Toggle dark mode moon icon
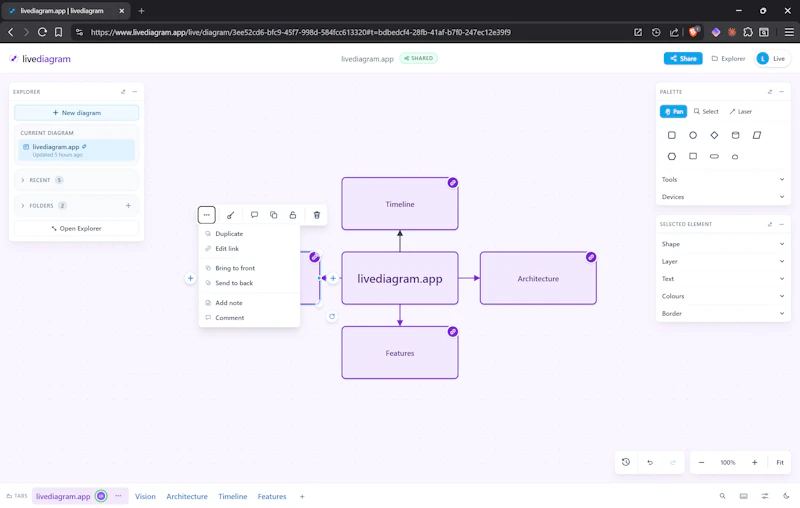This screenshot has width=800, height=508. [x=786, y=496]
